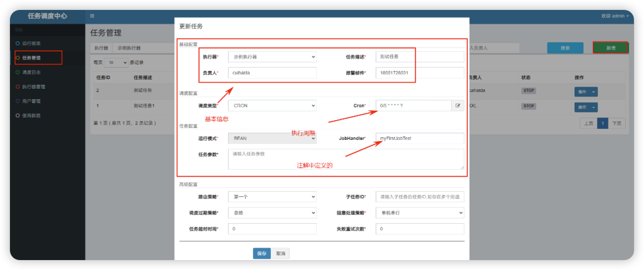Image resolution: width=644 pixels, height=270 pixels.
Task: Click the 状态 column header
Action: click(x=526, y=77)
